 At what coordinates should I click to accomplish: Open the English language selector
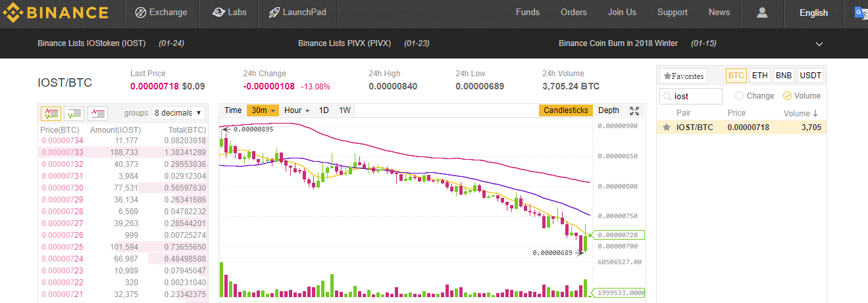pos(813,12)
